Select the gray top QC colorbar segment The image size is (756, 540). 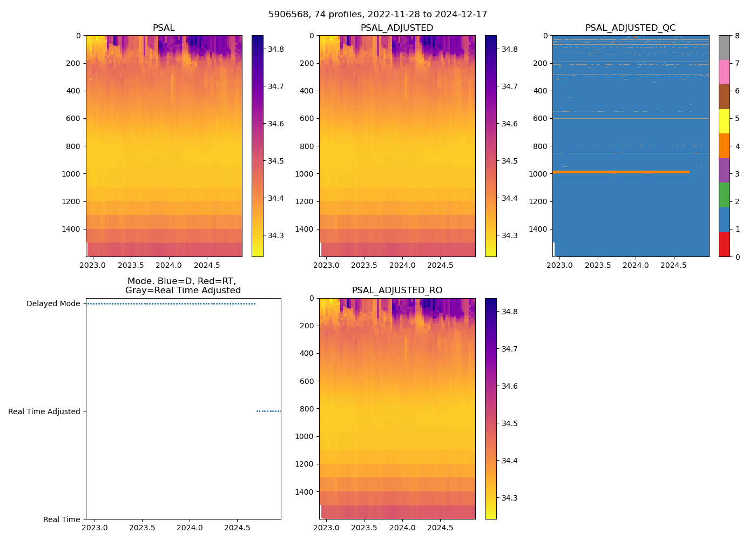pos(724,48)
